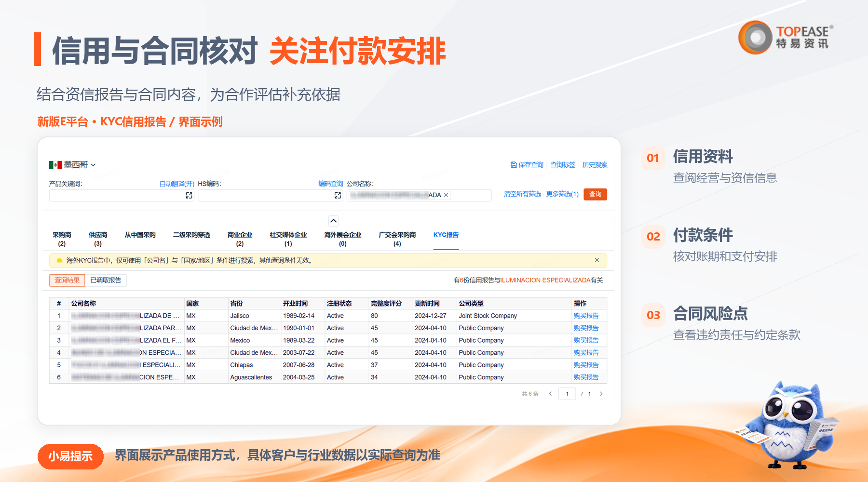
Task: Click 购买报告 for the Jalisco row
Action: tap(586, 316)
